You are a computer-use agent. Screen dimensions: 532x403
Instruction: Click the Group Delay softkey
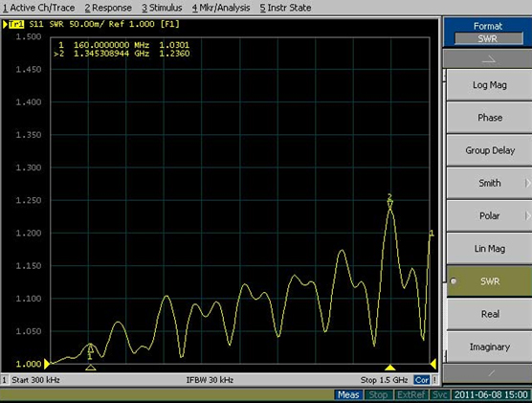[x=489, y=150]
